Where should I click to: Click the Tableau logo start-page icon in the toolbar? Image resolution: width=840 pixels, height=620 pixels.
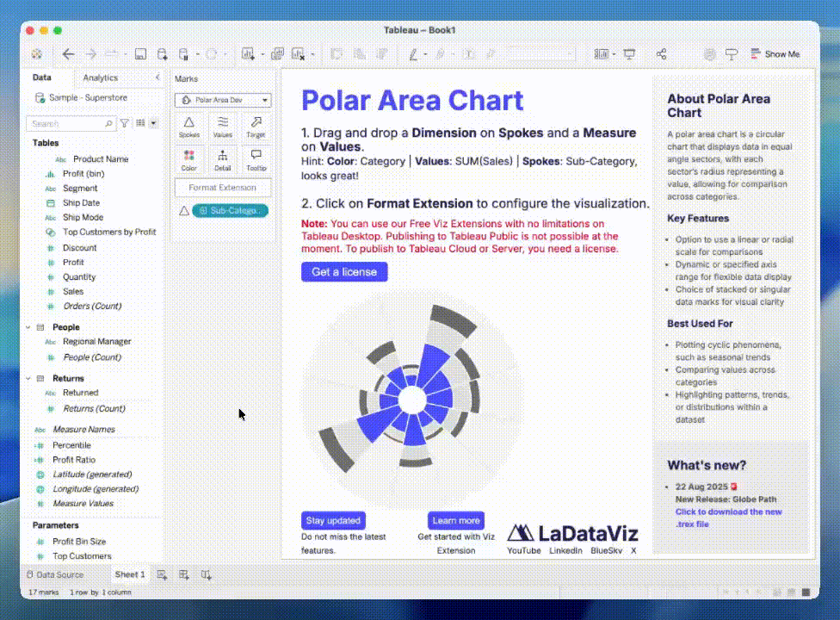pos(37,54)
